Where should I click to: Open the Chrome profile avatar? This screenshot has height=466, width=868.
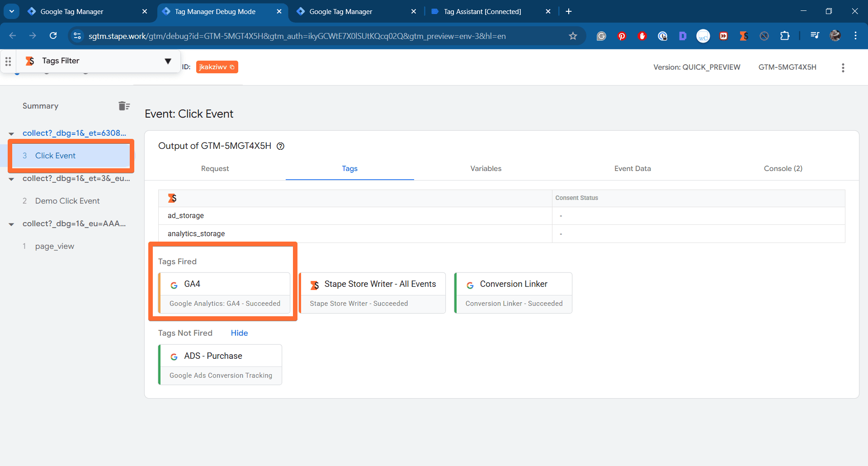point(835,36)
